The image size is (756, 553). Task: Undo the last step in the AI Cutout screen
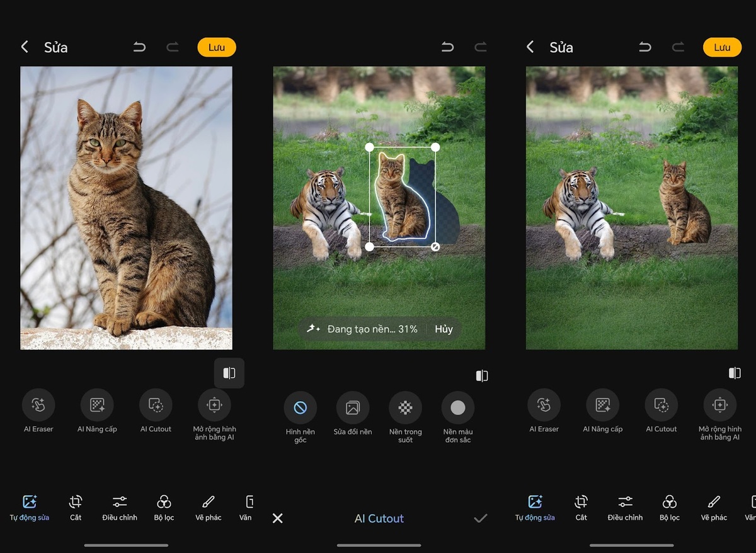[x=447, y=47]
